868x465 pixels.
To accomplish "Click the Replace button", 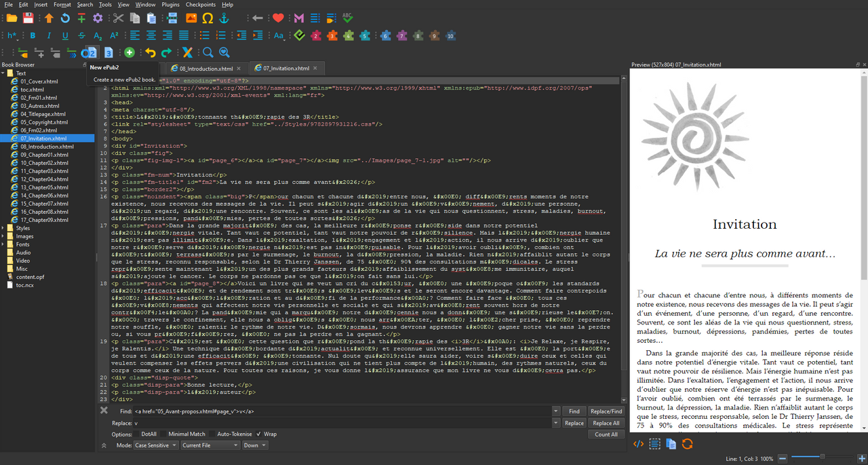I will [x=574, y=423].
